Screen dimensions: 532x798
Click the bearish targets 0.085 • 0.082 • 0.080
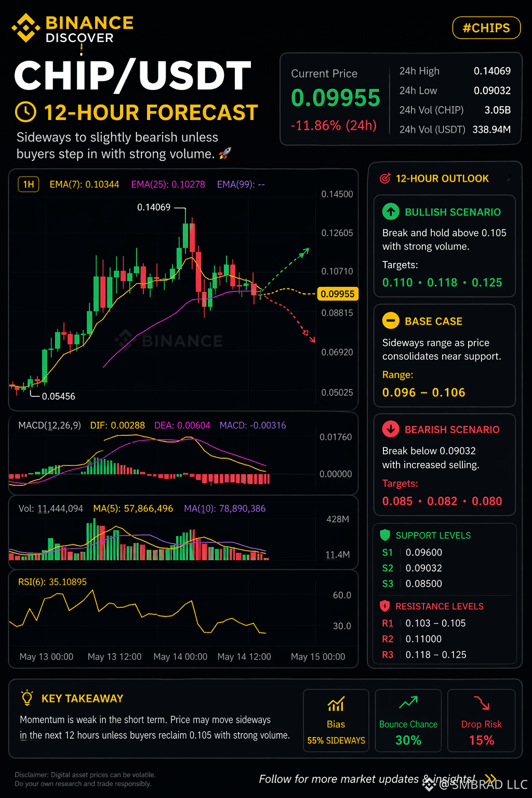(442, 501)
